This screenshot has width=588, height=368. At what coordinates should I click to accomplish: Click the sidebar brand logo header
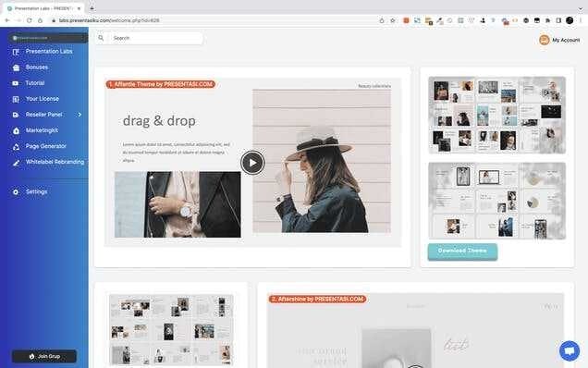coord(48,38)
